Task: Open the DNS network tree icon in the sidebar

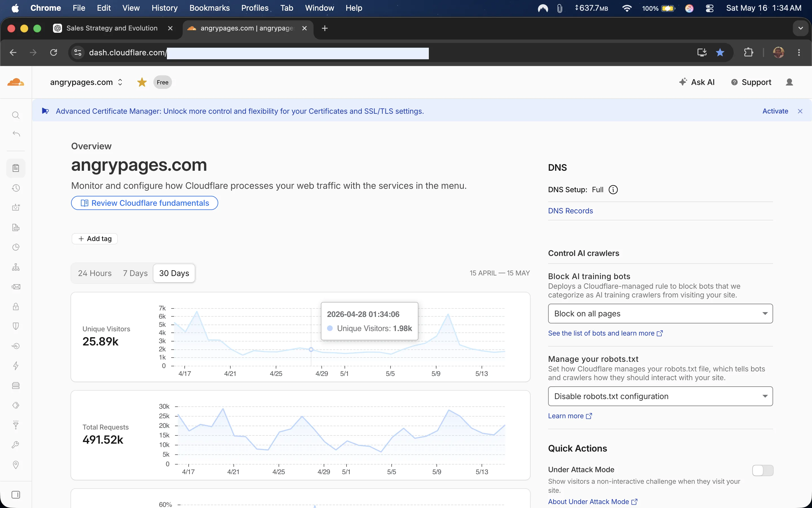Action: point(16,267)
